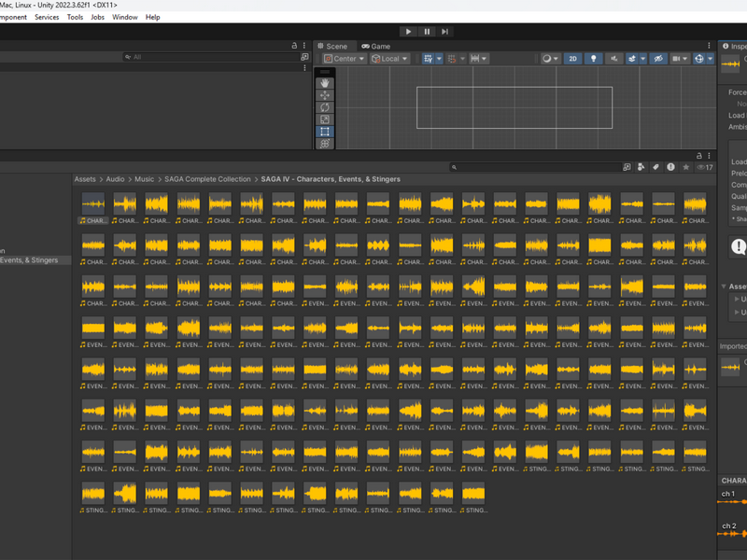Image resolution: width=747 pixels, height=560 pixels.
Task: Navigate to Music breadcrumb
Action: [144, 179]
